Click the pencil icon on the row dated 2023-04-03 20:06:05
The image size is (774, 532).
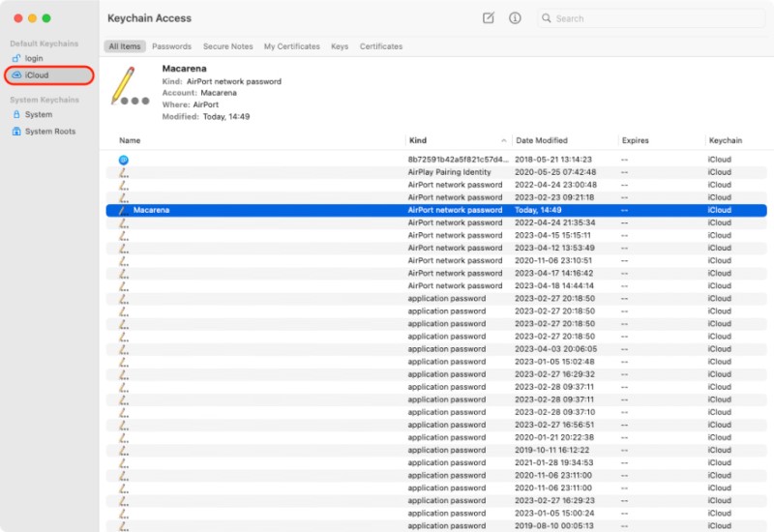tap(124, 349)
